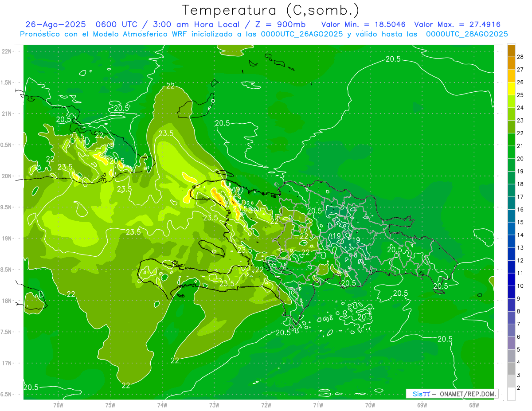Click the '74W' longitude axis label

pos(162,405)
